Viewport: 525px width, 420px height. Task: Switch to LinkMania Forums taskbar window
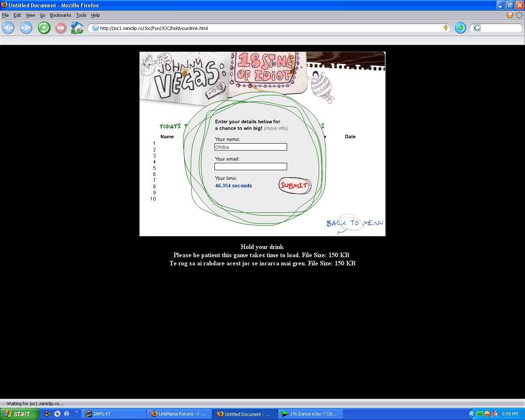click(x=180, y=414)
